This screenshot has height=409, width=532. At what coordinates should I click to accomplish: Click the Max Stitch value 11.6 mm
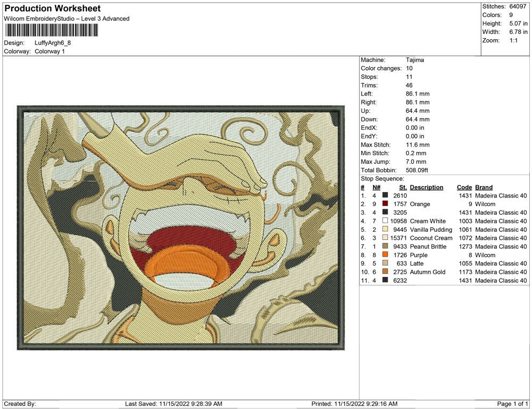click(x=418, y=145)
